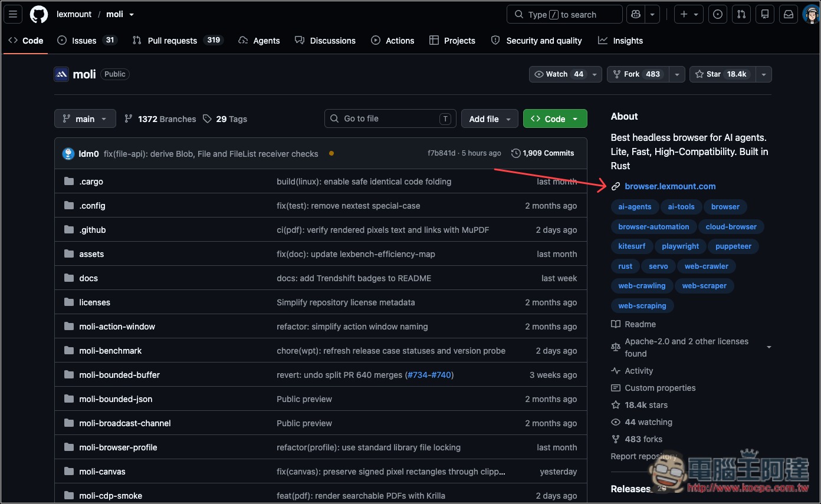Switch to the Issues tab
821x504 pixels.
pyautogui.click(x=87, y=41)
